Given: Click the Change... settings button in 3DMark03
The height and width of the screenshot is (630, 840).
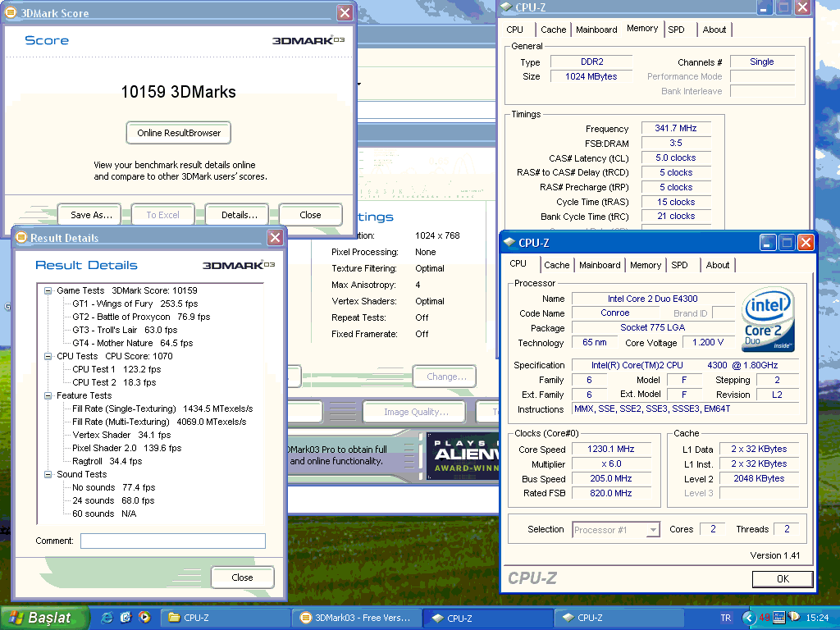Looking at the screenshot, I should (x=444, y=377).
